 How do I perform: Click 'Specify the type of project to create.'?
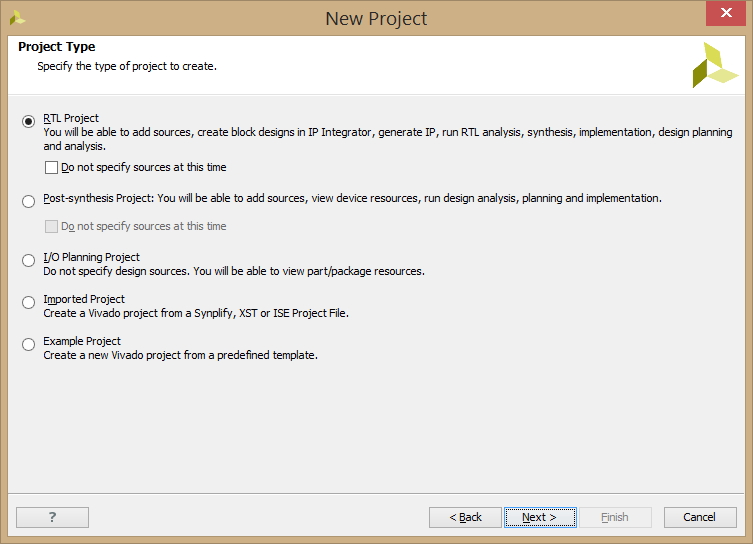[x=127, y=66]
